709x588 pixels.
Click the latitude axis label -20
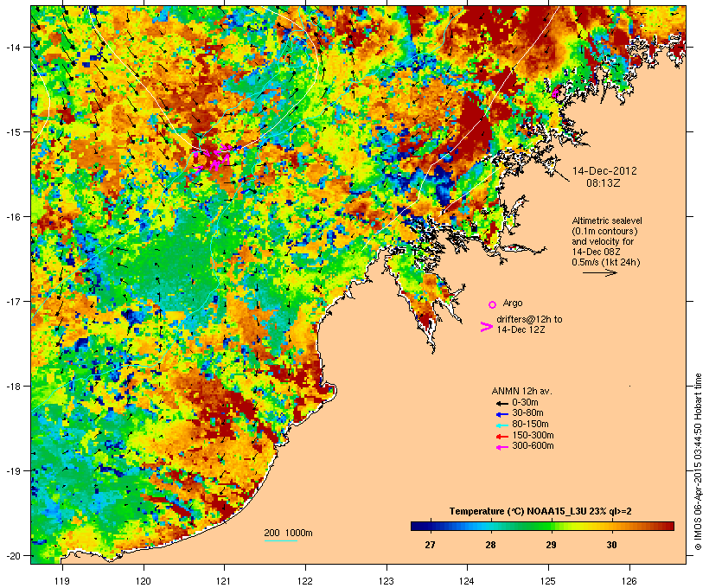coord(12,556)
